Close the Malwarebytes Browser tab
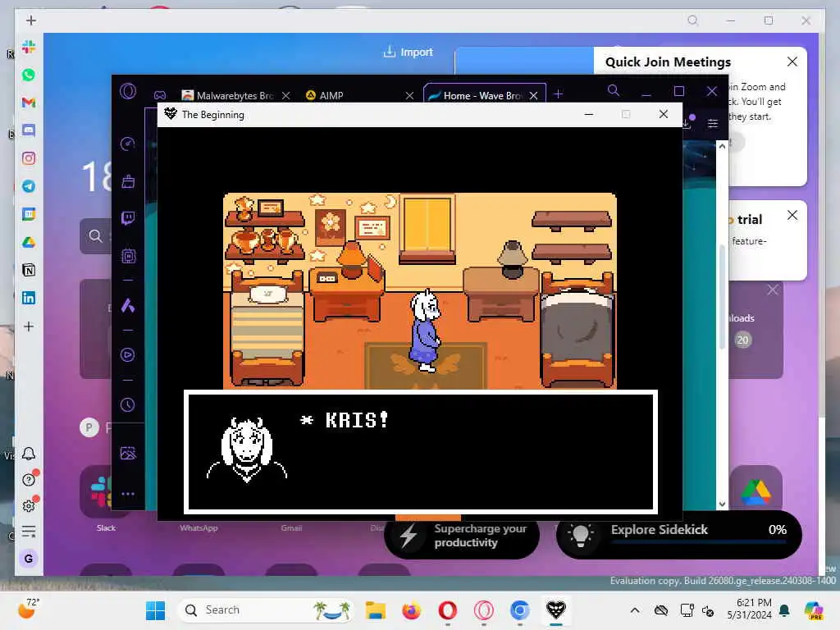This screenshot has height=630, width=840. coord(286,95)
